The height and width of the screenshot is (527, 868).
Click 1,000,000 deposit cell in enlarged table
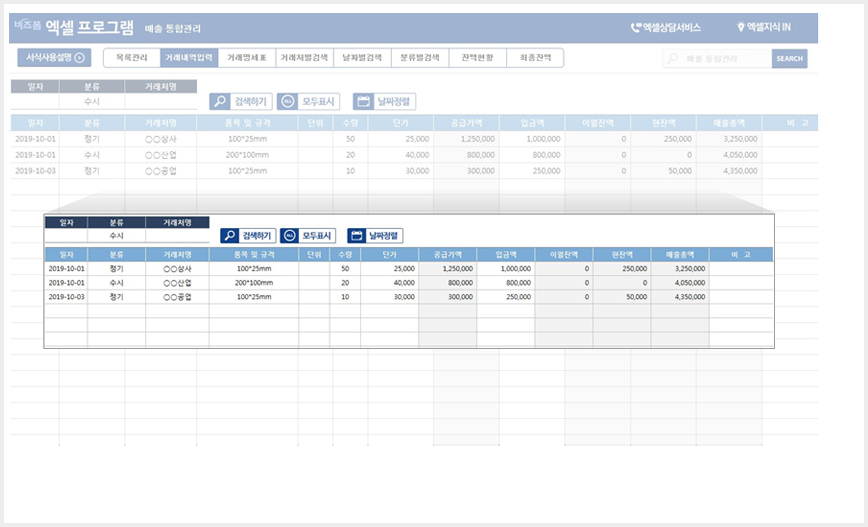tap(506, 268)
